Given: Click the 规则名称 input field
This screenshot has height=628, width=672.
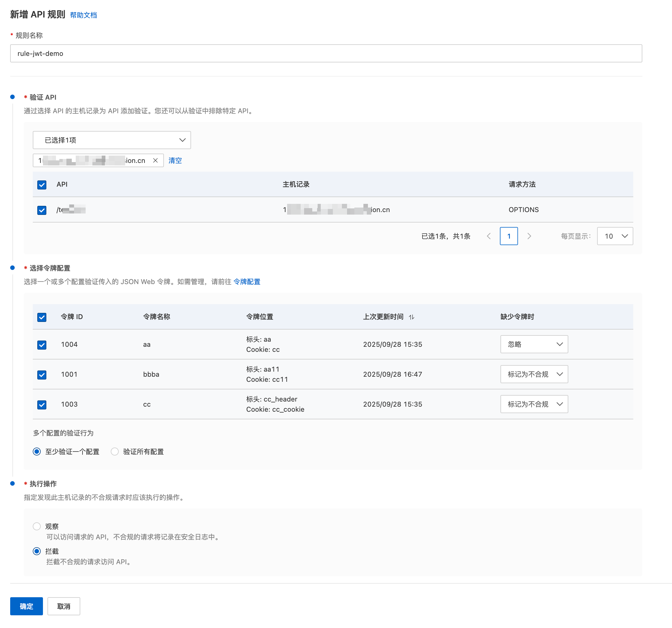Looking at the screenshot, I should [x=326, y=53].
